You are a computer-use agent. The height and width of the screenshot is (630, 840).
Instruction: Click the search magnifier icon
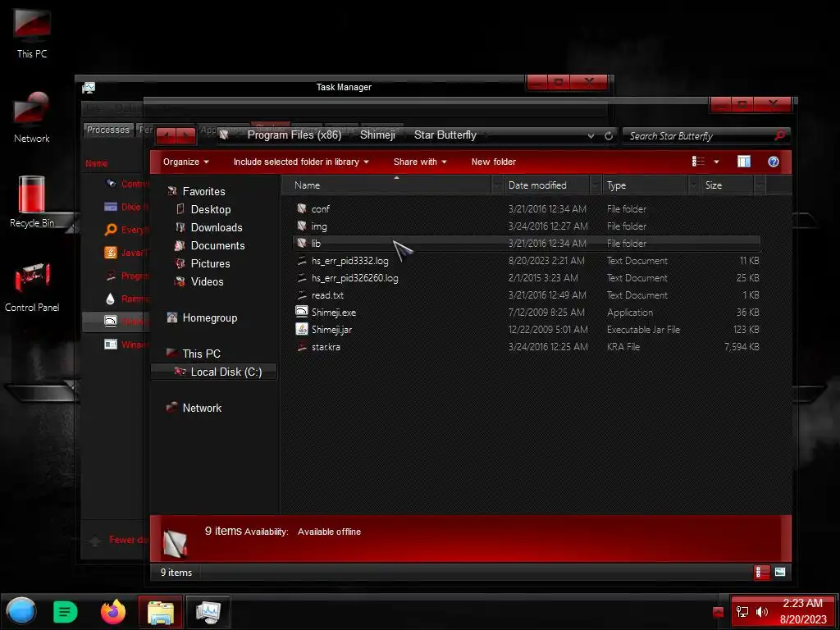779,135
